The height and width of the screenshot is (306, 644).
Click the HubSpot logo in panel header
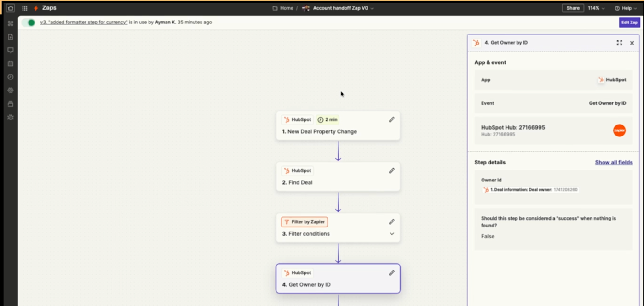[476, 43]
